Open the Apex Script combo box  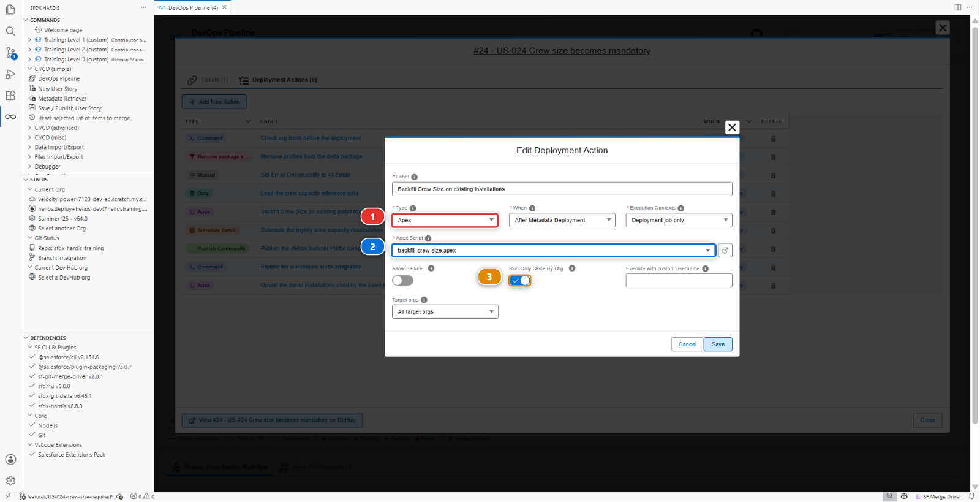(x=554, y=250)
